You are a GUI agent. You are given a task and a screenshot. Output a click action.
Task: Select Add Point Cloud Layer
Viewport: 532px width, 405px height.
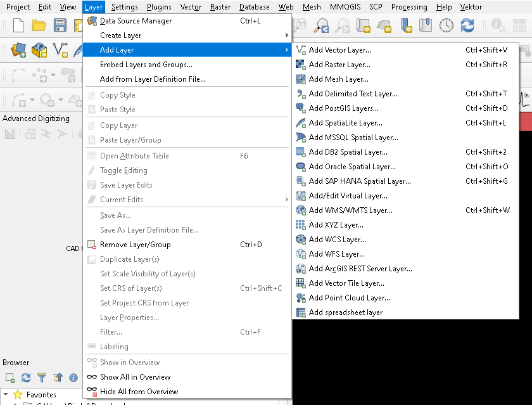coord(405,298)
